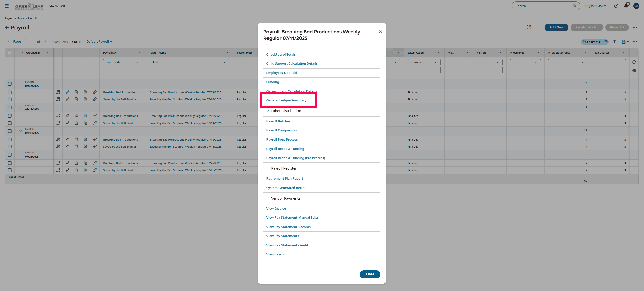Image resolution: width=644 pixels, height=291 pixels.
Task: Click refresh icon in filter row
Action: (x=634, y=62)
